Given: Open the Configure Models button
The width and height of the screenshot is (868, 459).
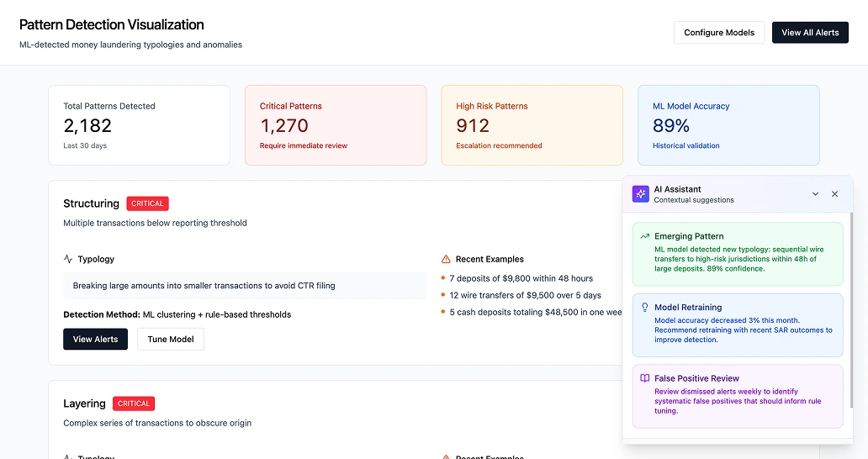Looking at the screenshot, I should click(719, 33).
